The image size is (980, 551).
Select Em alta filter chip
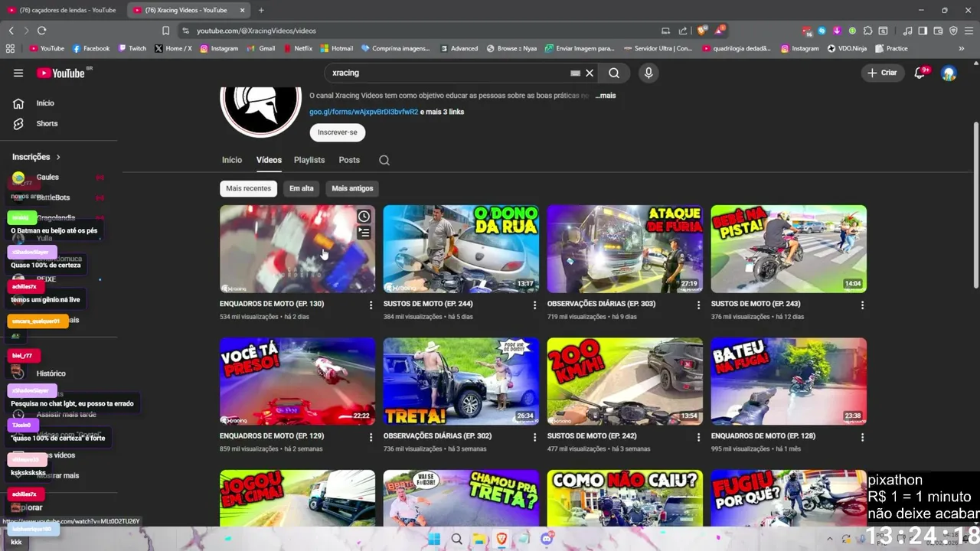(x=302, y=188)
